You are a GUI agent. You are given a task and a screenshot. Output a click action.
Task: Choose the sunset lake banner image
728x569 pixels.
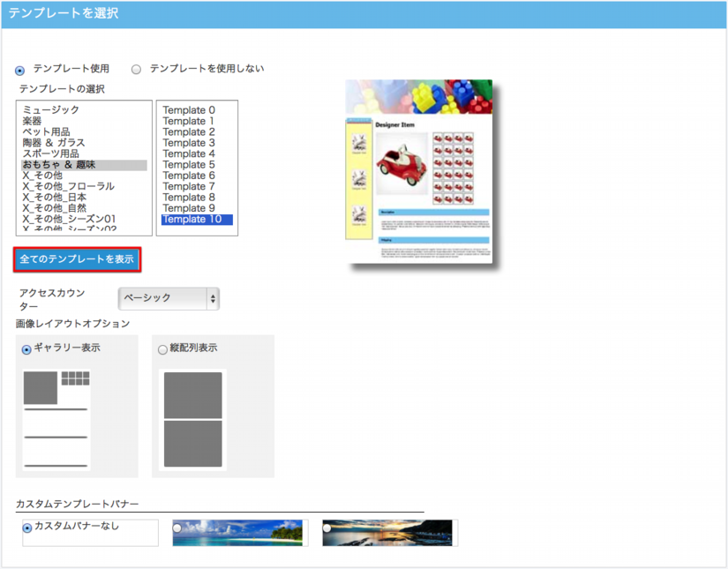pos(388,532)
